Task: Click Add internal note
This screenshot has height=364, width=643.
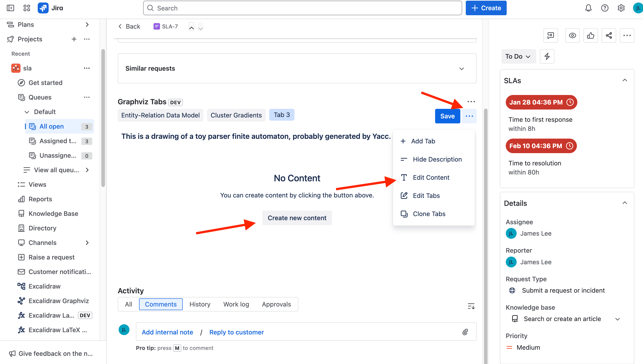Action: (167, 332)
